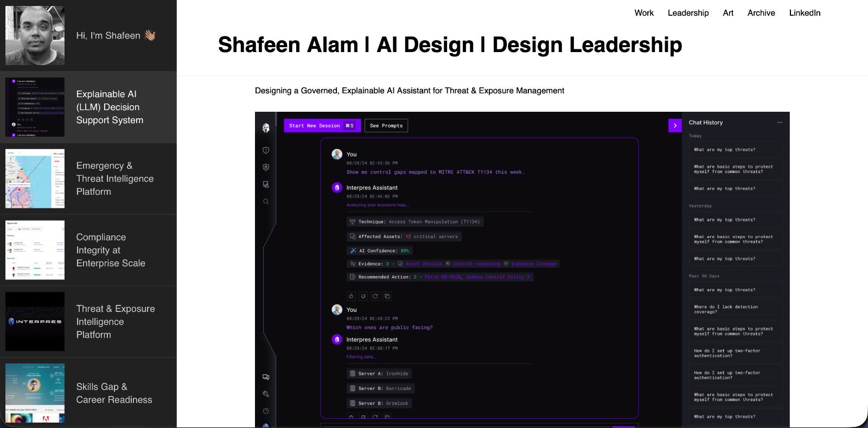Screen dimensions: 868x428
Task: Click the help question mark icon
Action: (266, 411)
